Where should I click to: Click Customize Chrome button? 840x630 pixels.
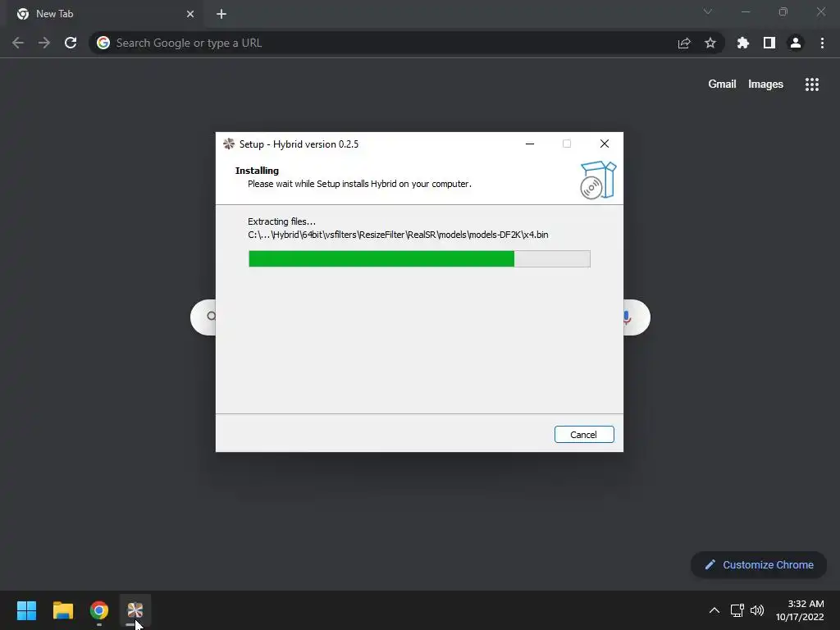[x=759, y=564]
